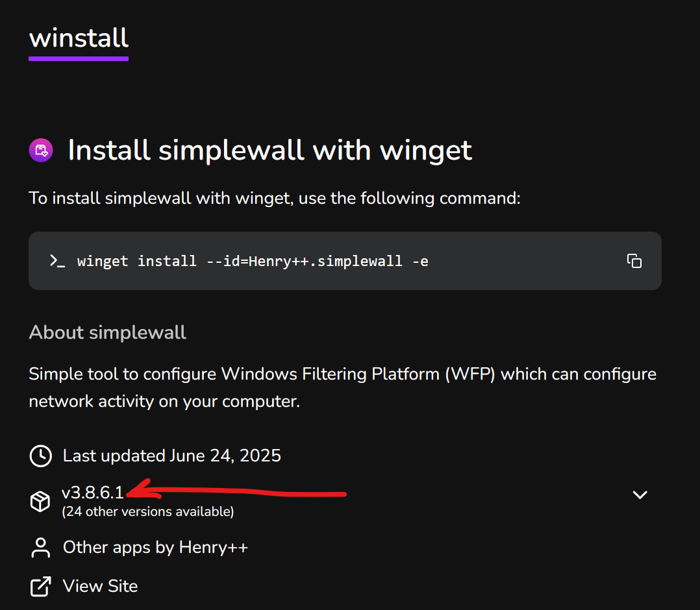Click the clock icon next to Last updated
Viewport: 700px width, 610px height.
[x=40, y=456]
